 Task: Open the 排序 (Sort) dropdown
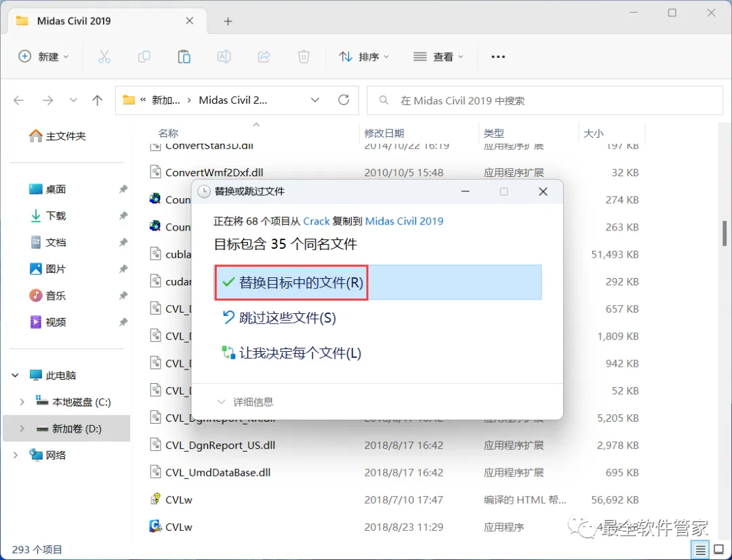[364, 57]
